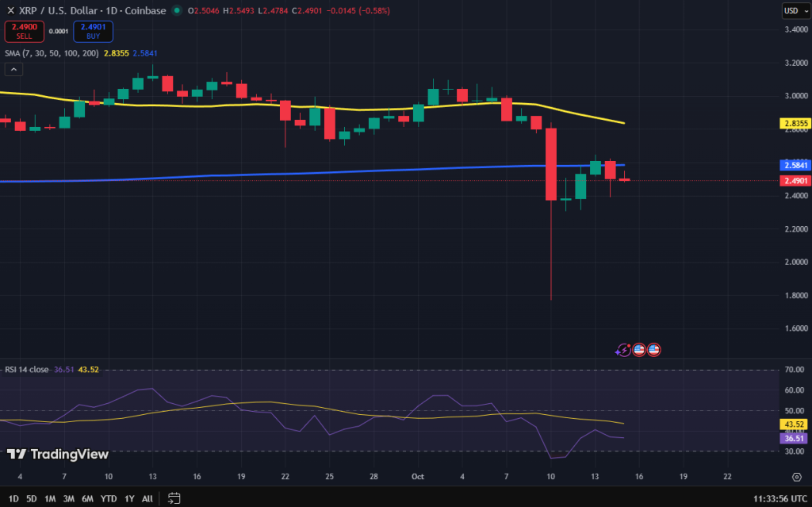Click the yellow 2.8355 price axis label
Viewport: 812px width, 507px height.
tap(796, 124)
